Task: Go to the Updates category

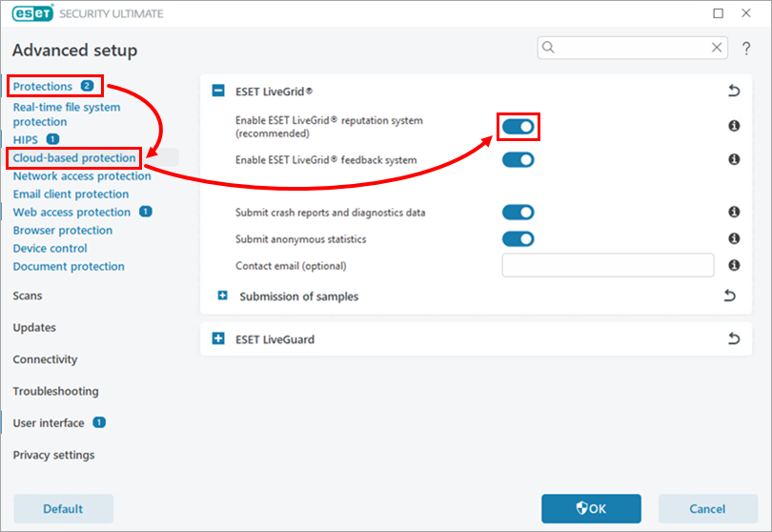Action: pyautogui.click(x=34, y=327)
